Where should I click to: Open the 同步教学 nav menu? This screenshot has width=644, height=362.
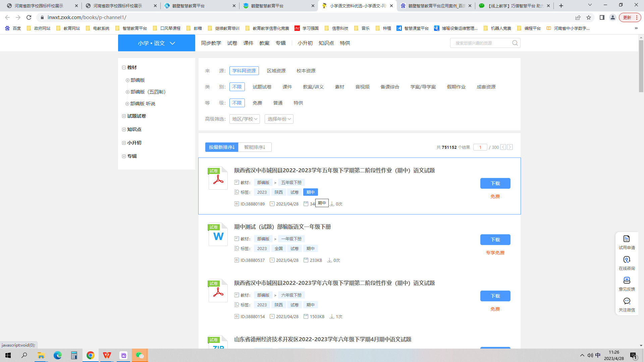tap(211, 43)
